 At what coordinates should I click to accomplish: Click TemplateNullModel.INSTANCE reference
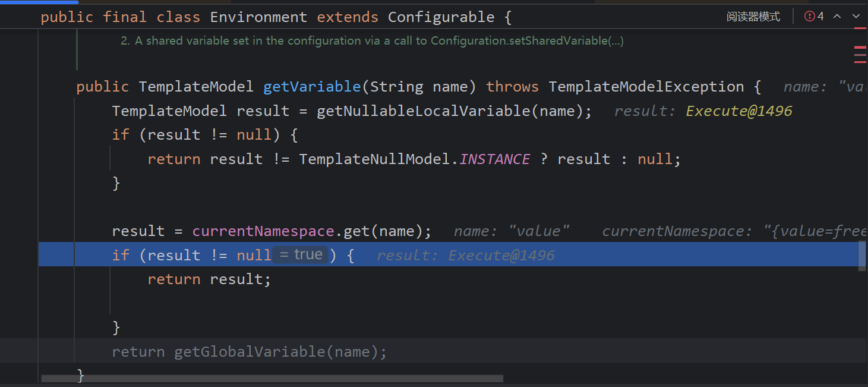coord(414,159)
